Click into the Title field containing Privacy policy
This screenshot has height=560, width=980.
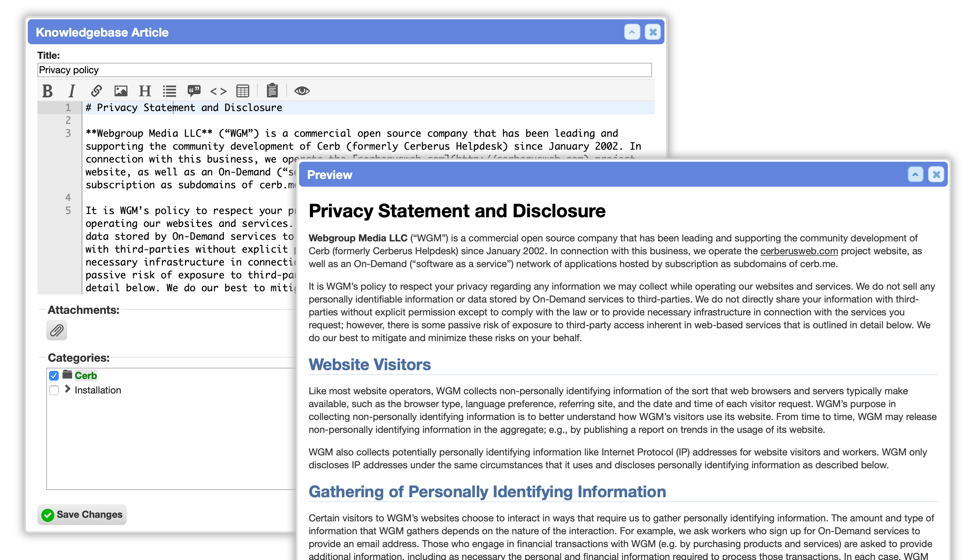pyautogui.click(x=344, y=70)
